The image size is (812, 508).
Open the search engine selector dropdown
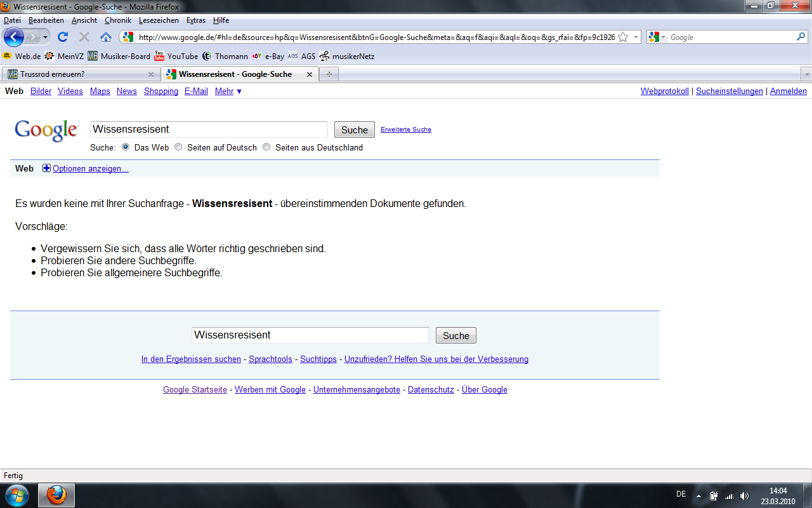click(x=657, y=37)
